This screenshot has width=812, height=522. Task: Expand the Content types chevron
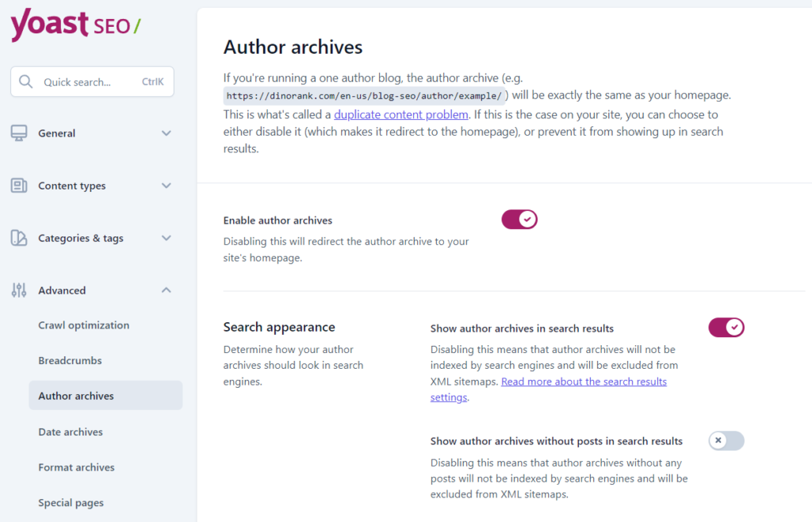(x=167, y=186)
